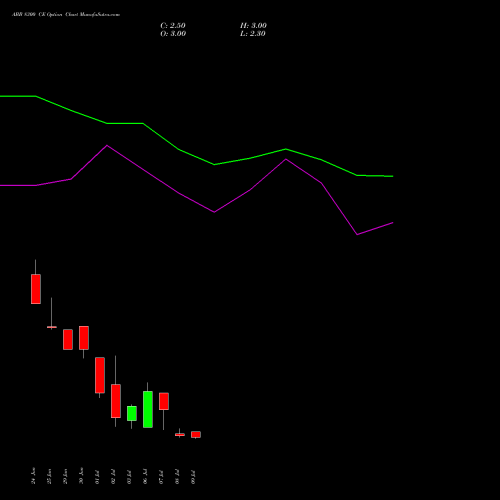
Task: Click the open value O: 3.00
Action: pyautogui.click(x=173, y=34)
